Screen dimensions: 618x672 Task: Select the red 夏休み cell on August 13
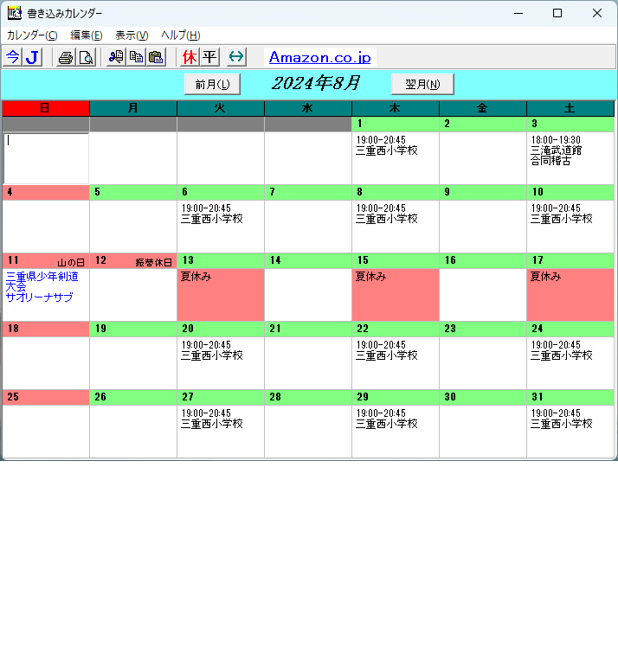(220, 295)
